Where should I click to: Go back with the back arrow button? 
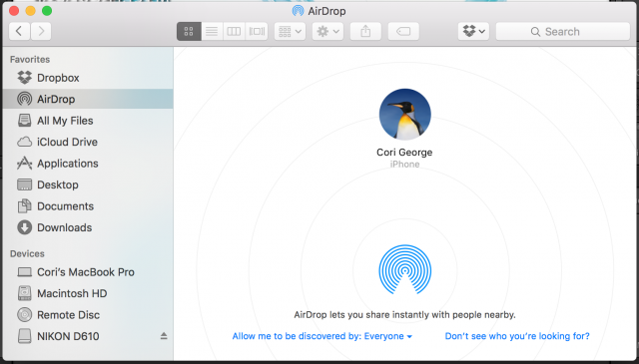click(x=19, y=31)
